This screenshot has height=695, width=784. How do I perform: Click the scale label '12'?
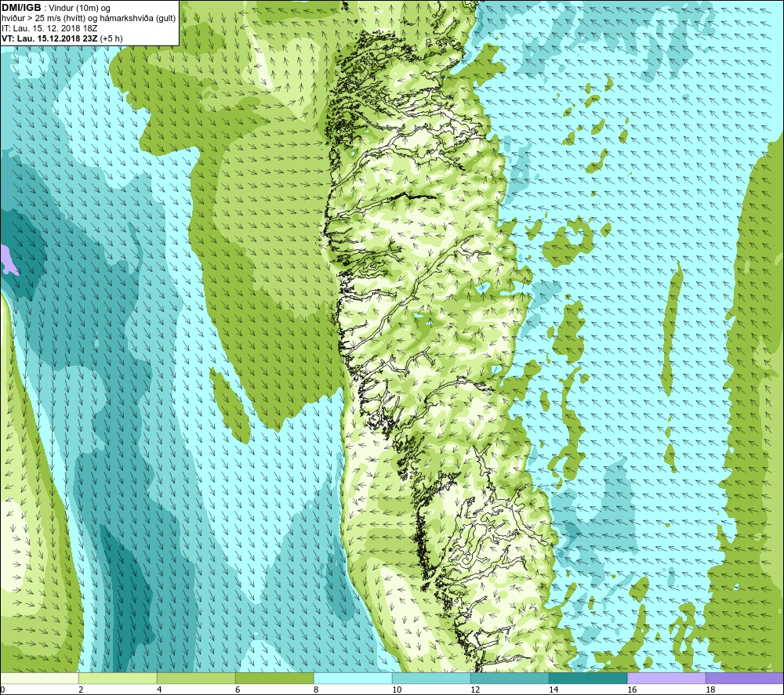475,690
